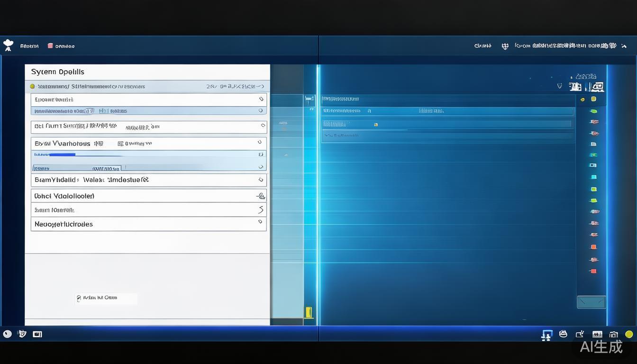Click the blue progress bar under Elym Vvarhoteus
The height and width of the screenshot is (364, 637).
point(62,155)
